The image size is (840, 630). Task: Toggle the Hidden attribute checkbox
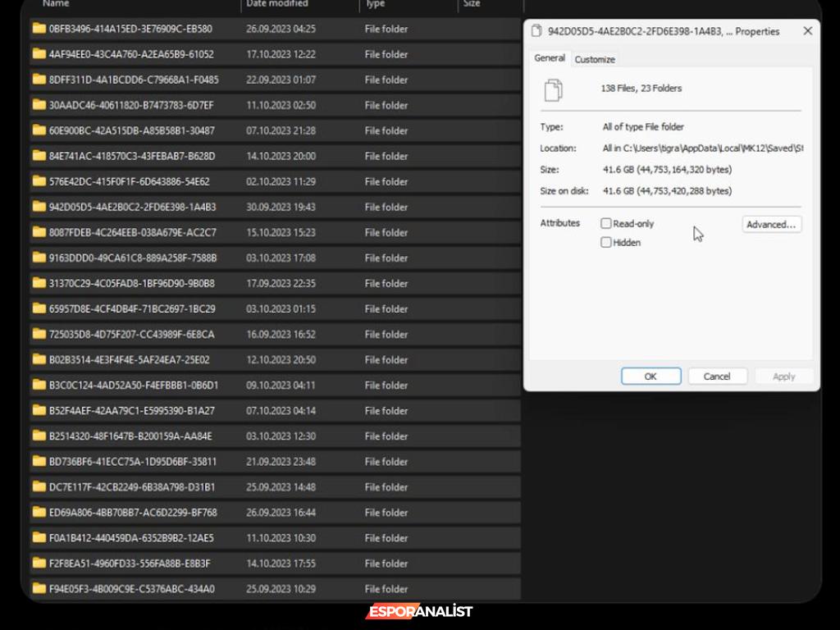(x=606, y=243)
